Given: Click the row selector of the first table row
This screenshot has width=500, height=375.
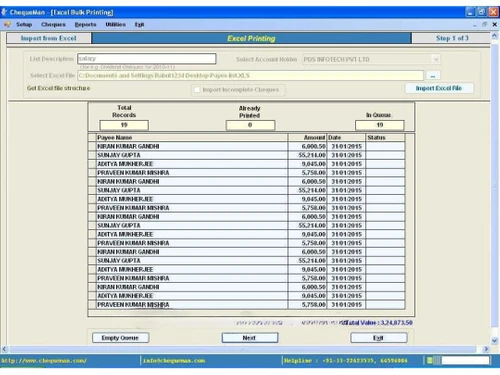Looking at the screenshot, I should 92,146.
